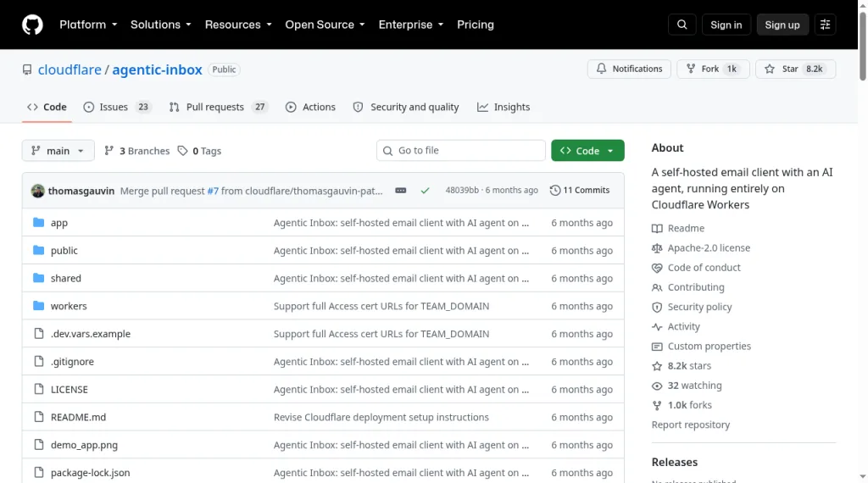Screen dimensions: 868x483
Task: Click thomasgauvin's avatar image
Action: click(x=37, y=191)
